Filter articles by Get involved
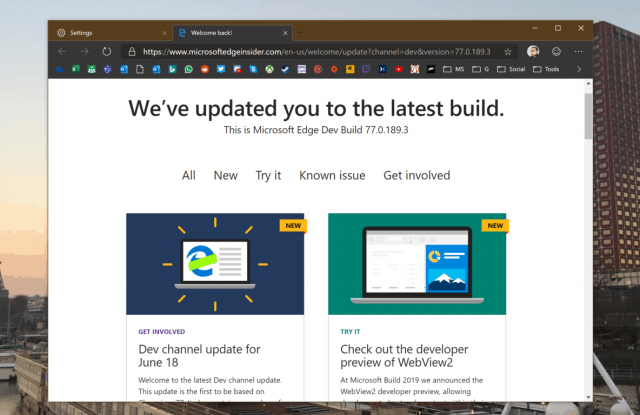Image resolution: width=640 pixels, height=415 pixels. pyautogui.click(x=417, y=175)
